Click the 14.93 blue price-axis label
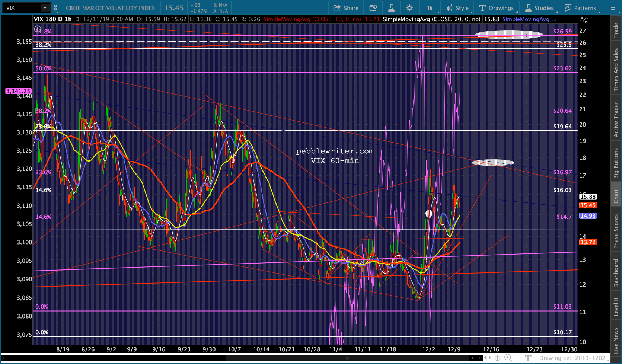622x364 pixels. pos(588,216)
